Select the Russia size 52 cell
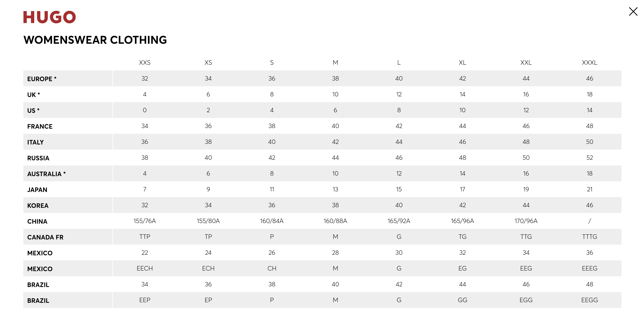 pos(589,158)
